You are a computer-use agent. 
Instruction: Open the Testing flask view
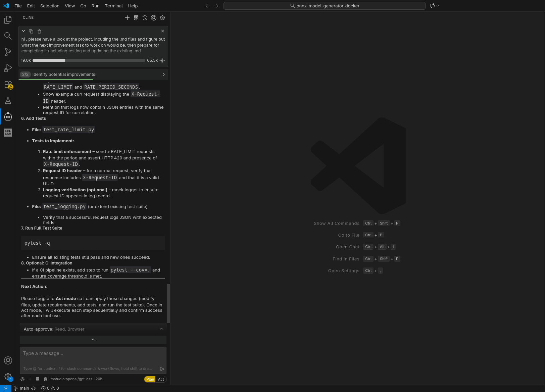(x=8, y=100)
